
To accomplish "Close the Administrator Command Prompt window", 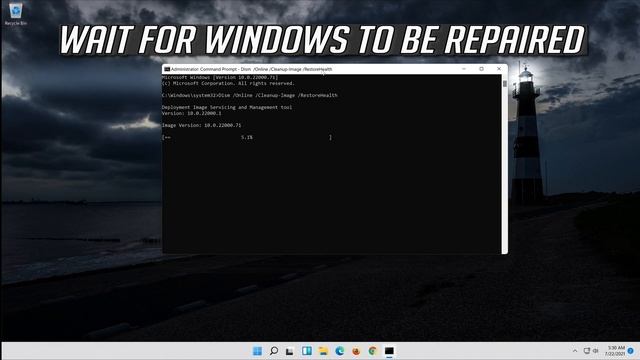I will (499, 69).
